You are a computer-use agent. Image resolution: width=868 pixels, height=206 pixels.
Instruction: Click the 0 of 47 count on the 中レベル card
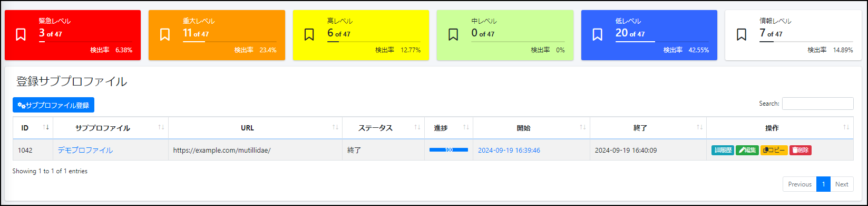(483, 33)
